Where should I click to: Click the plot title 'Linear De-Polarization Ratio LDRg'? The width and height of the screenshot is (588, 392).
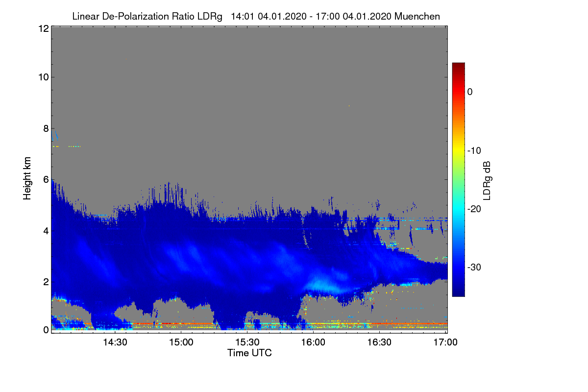click(x=147, y=16)
